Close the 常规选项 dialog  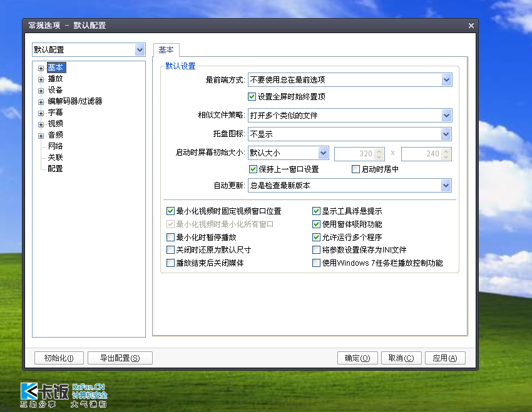(471, 26)
